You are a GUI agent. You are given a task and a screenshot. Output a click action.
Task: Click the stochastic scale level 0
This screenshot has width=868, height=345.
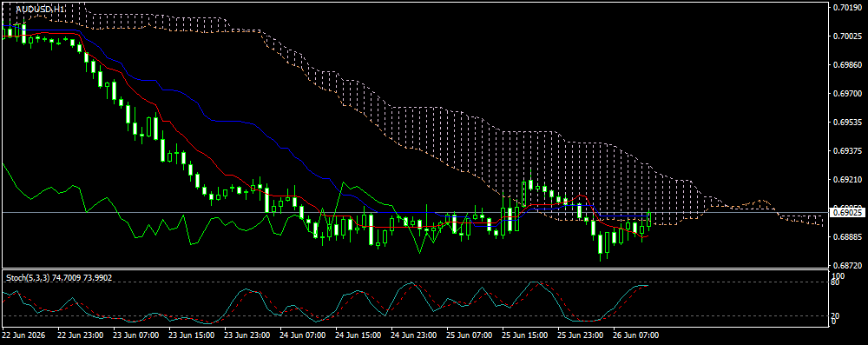pos(834,322)
